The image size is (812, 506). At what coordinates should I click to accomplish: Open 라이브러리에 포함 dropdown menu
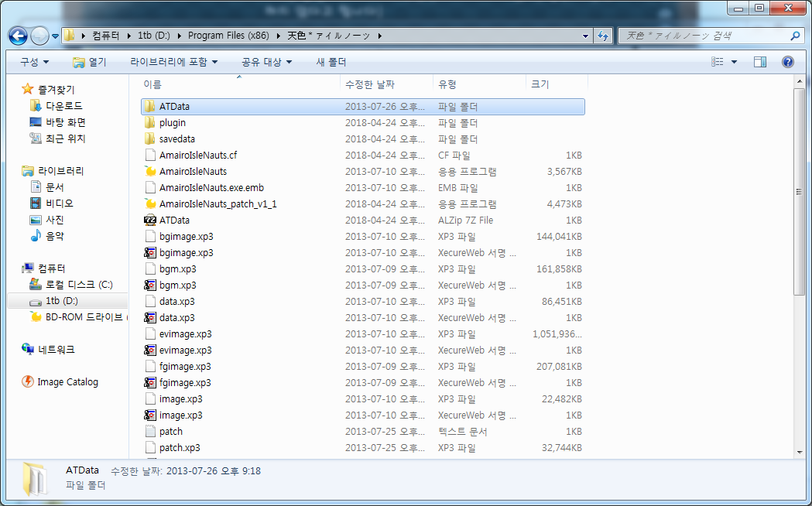[173, 62]
